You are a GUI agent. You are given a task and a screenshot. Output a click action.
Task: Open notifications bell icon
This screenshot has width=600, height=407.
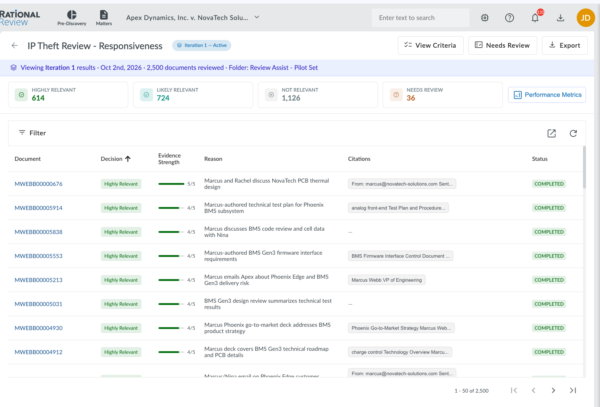pyautogui.click(x=535, y=18)
